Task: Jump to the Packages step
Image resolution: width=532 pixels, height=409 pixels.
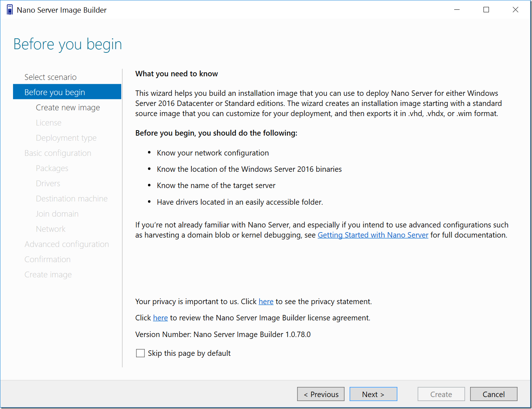Action: tap(52, 168)
